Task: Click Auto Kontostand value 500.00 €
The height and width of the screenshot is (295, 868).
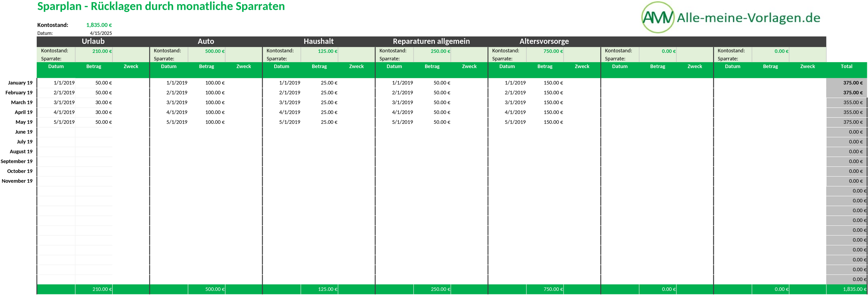Action: point(215,51)
